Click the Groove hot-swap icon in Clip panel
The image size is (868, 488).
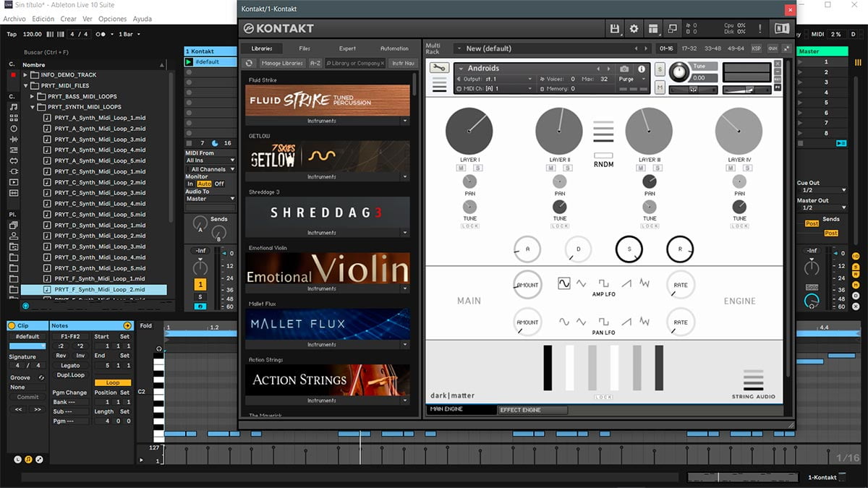(x=41, y=377)
